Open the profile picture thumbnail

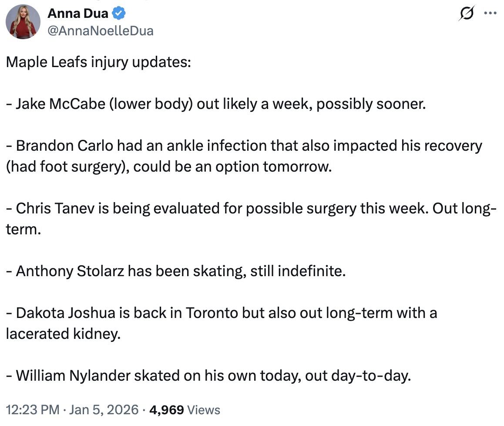[23, 21]
